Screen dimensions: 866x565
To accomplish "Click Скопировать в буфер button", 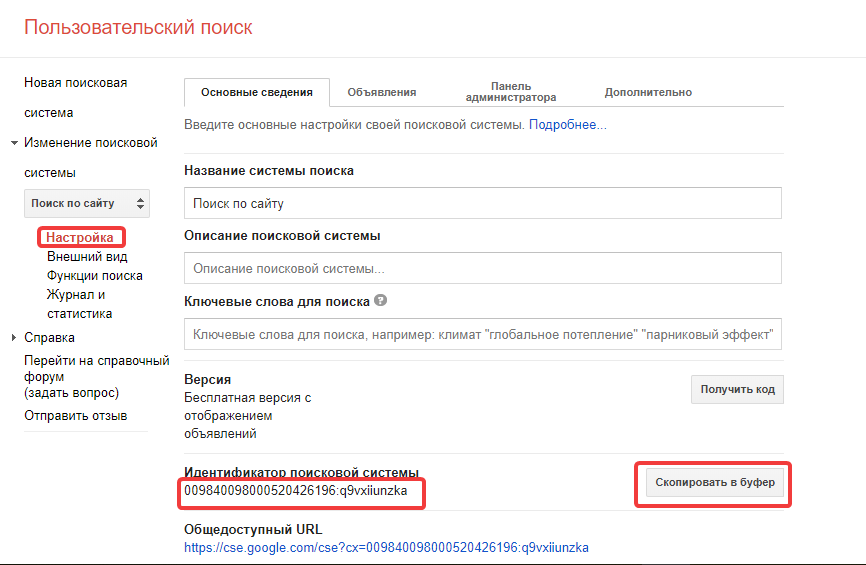I will (x=715, y=482).
